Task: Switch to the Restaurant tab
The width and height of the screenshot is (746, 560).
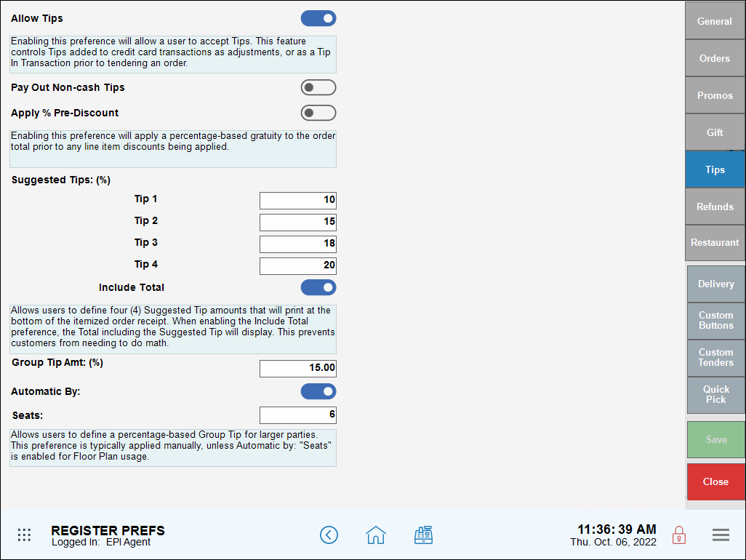Action: click(715, 243)
